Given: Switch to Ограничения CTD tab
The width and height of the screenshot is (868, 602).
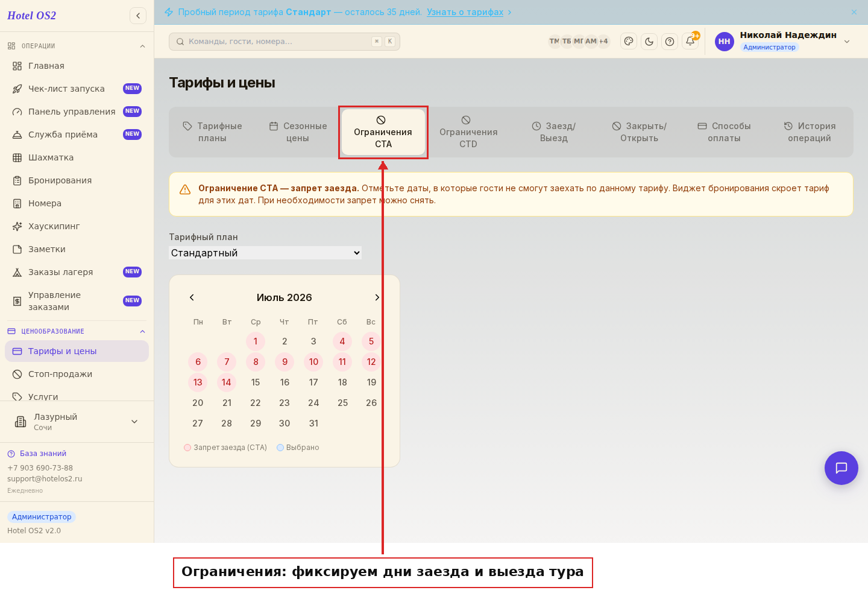Looking at the screenshot, I should pos(468,132).
